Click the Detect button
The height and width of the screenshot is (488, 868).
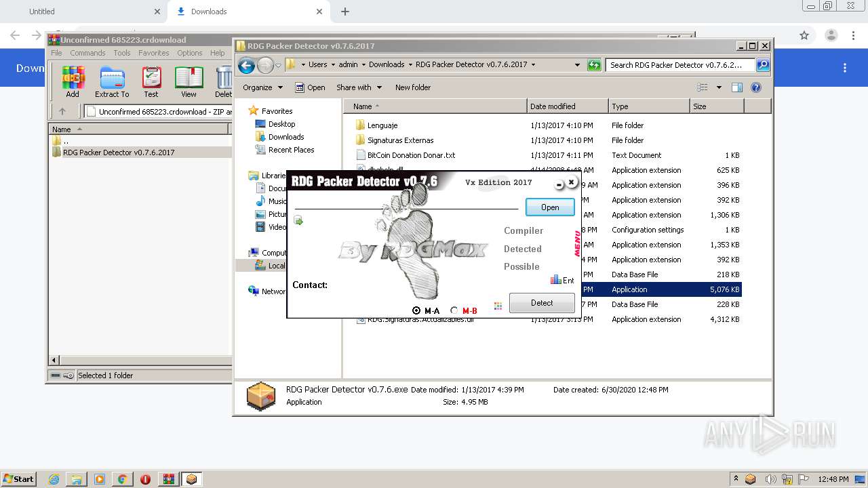542,303
